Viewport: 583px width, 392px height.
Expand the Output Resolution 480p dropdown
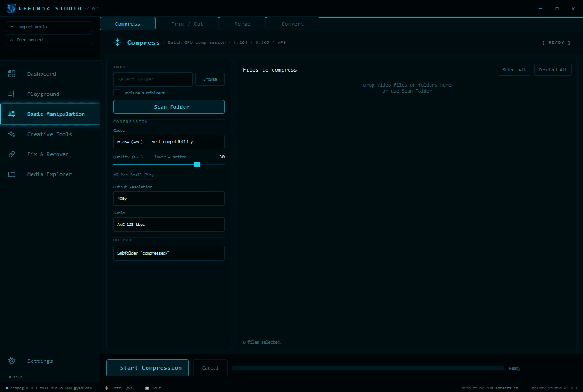click(169, 199)
